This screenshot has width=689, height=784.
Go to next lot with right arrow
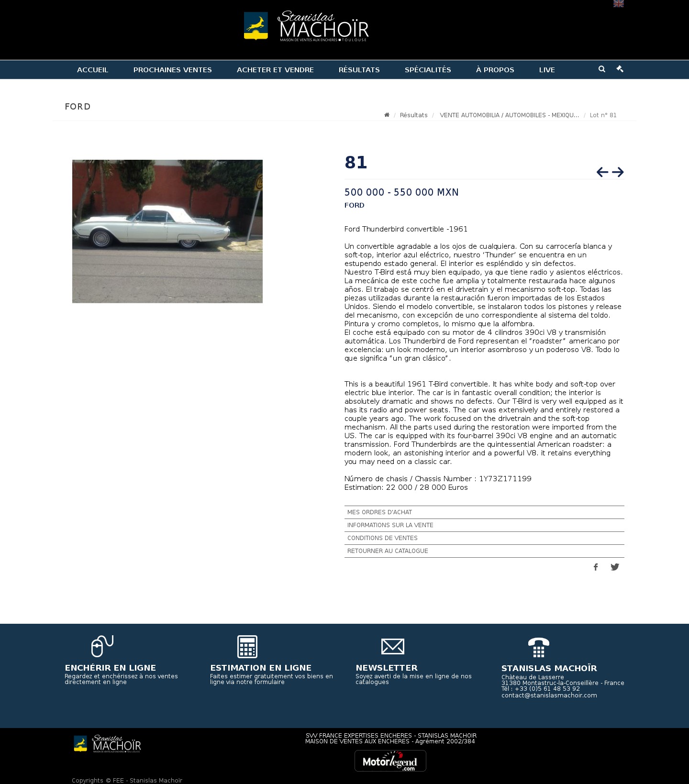coord(618,172)
